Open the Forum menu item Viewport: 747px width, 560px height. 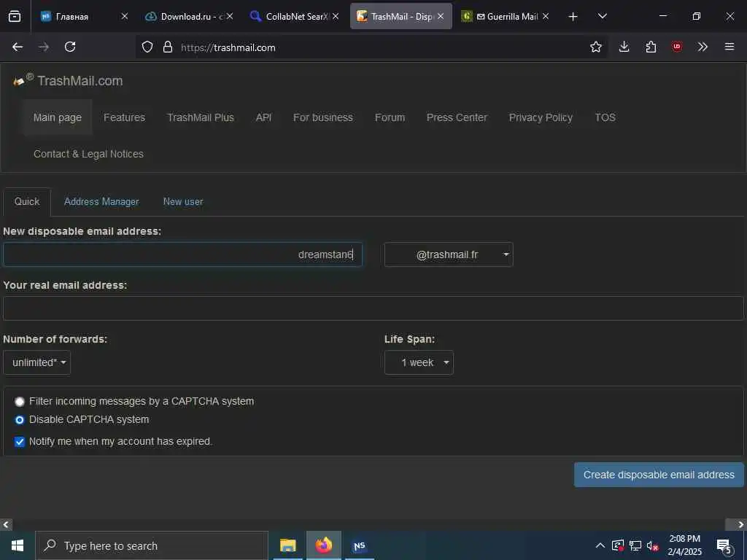pyautogui.click(x=390, y=117)
